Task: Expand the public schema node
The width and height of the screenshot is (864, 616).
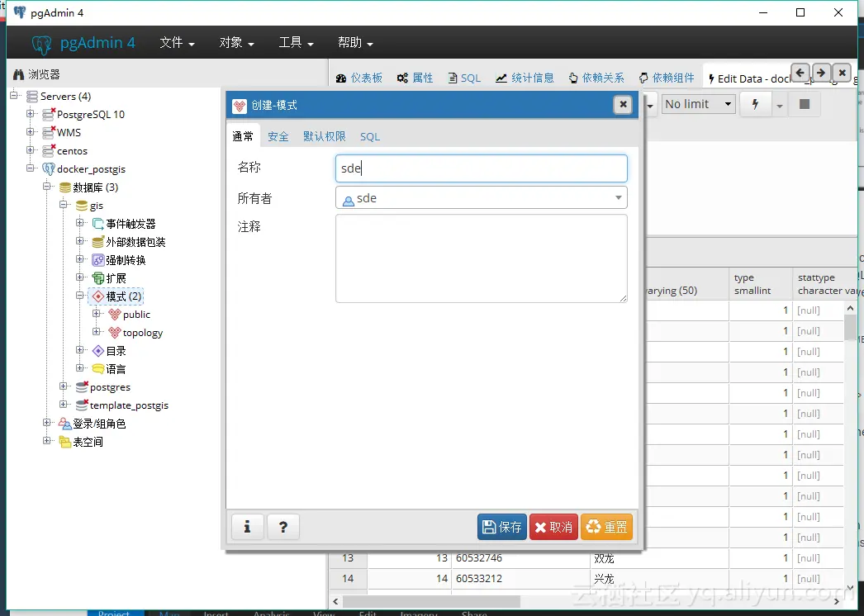Action: click(97, 314)
